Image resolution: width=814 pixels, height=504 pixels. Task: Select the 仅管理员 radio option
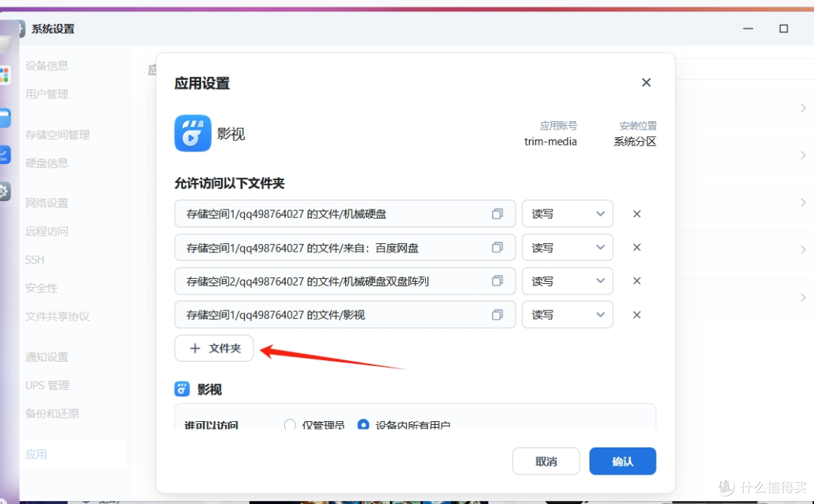click(289, 425)
